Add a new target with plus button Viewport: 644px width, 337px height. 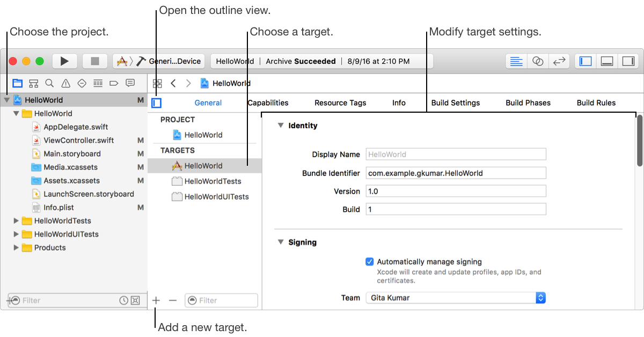click(156, 301)
